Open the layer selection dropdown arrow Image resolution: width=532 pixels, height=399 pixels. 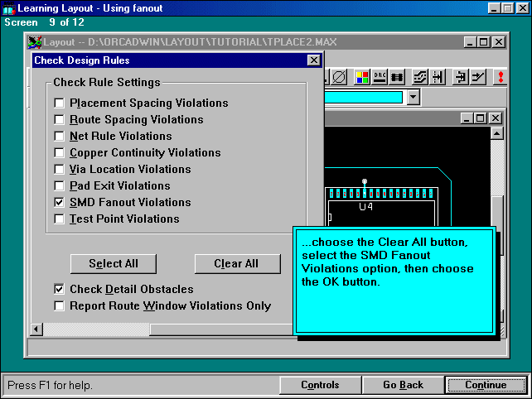[x=414, y=98]
